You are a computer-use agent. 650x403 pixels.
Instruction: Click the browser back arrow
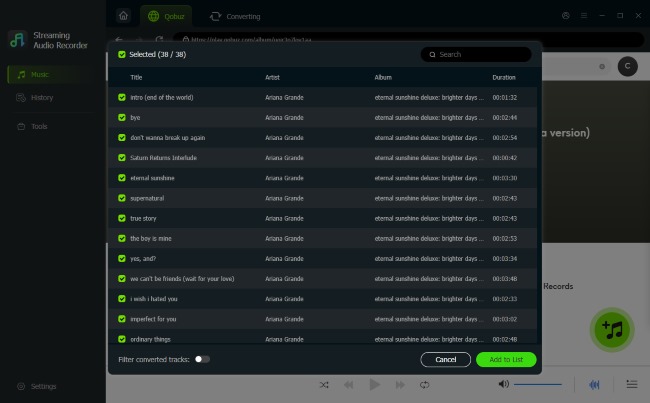[119, 39]
